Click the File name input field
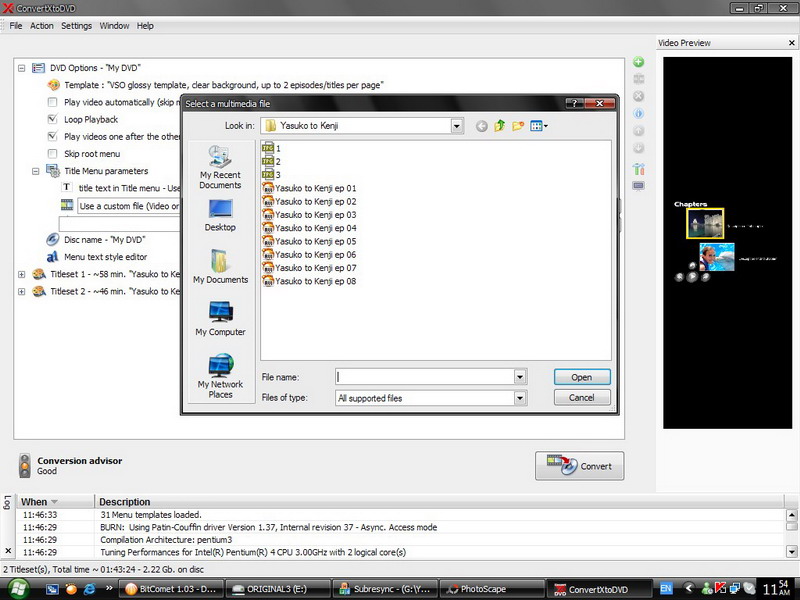 pos(424,377)
